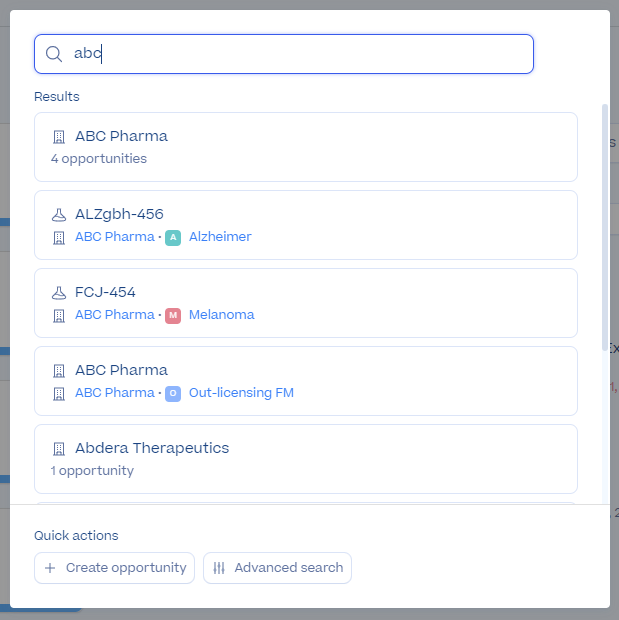The width and height of the screenshot is (619, 620).
Task: Follow ABC Pharma link under ALZgbh-456
Action: tap(115, 236)
